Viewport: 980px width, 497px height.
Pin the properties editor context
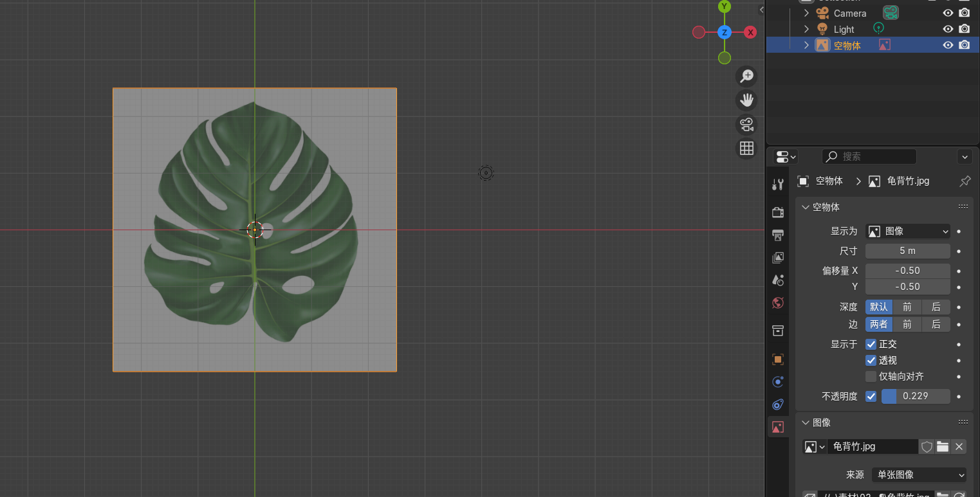[x=965, y=181]
